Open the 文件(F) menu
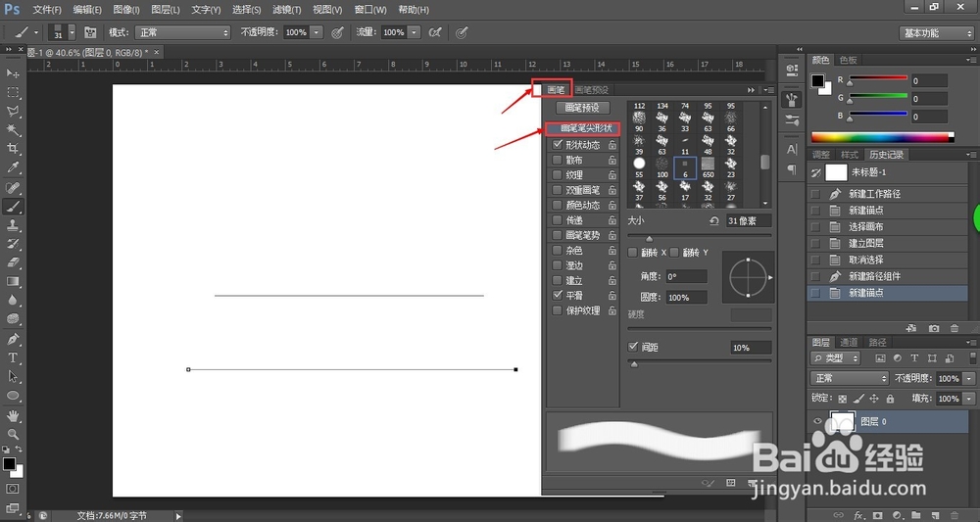 47,10
